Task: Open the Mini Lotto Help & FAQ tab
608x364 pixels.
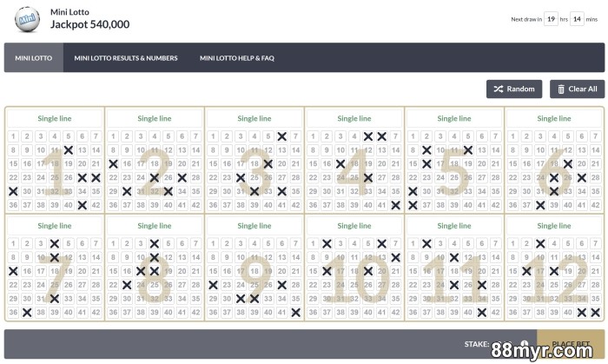Action: (236, 58)
